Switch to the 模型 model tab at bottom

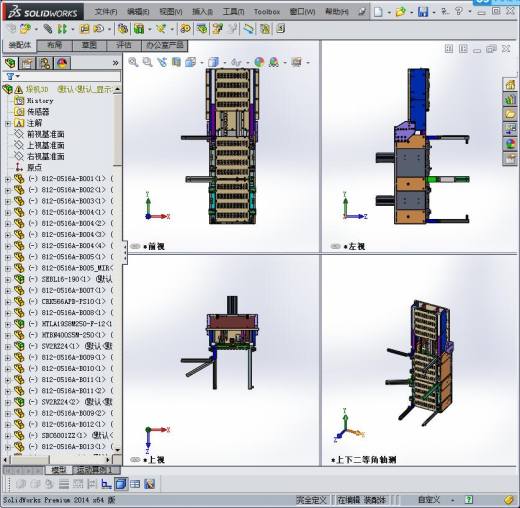point(58,470)
